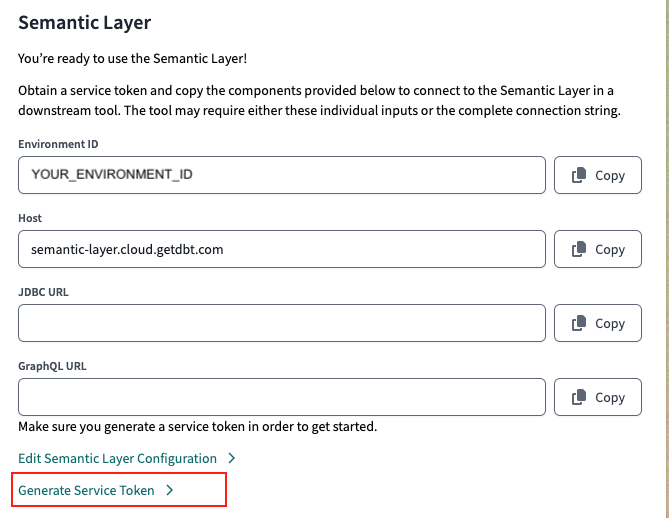Click the Environment ID field label
The height and width of the screenshot is (518, 669).
(58, 144)
